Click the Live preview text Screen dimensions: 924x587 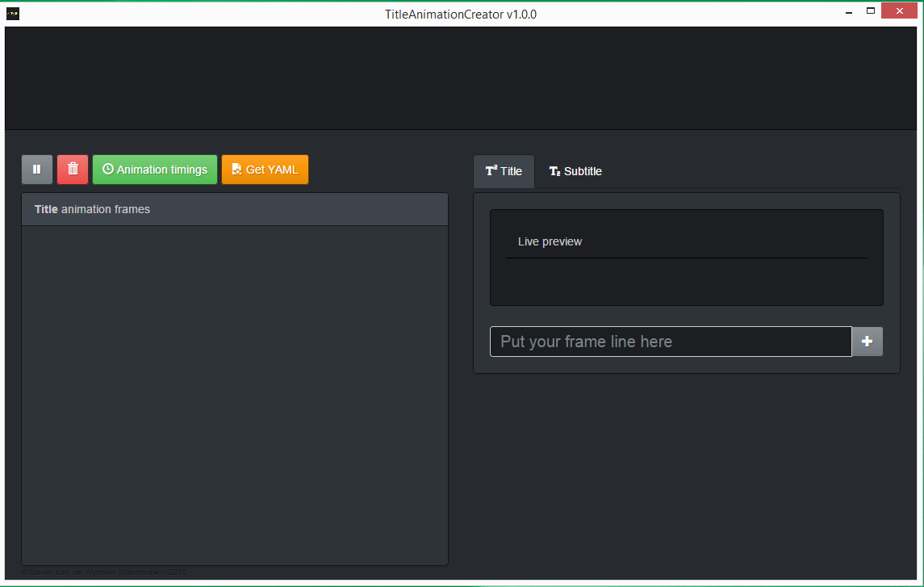(550, 241)
